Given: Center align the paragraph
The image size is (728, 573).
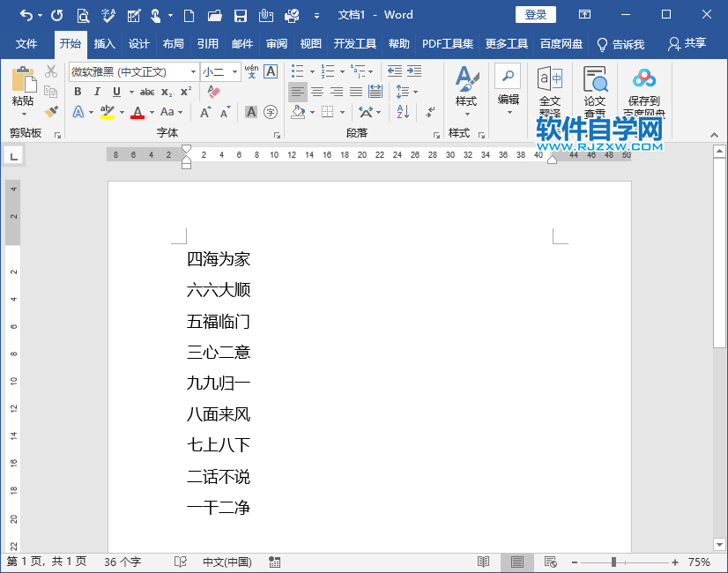Looking at the screenshot, I should [316, 91].
